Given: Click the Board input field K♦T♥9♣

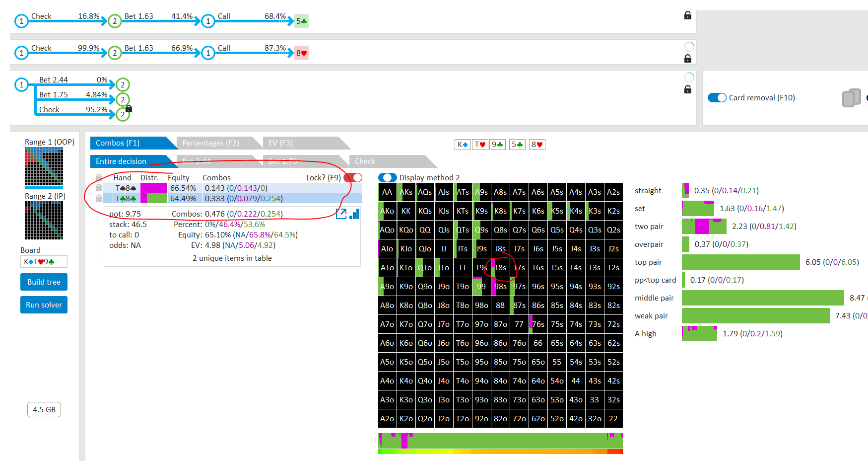Looking at the screenshot, I should point(44,262).
